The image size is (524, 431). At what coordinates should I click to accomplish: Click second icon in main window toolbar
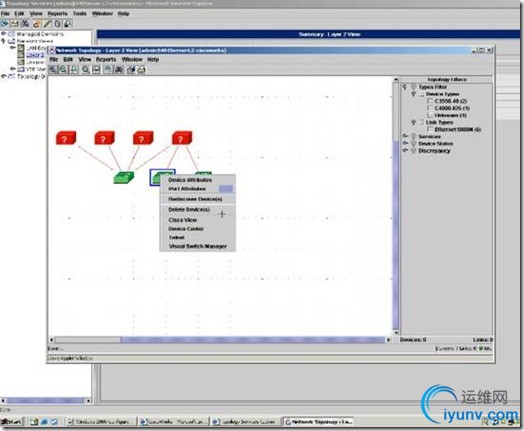[x=14, y=24]
